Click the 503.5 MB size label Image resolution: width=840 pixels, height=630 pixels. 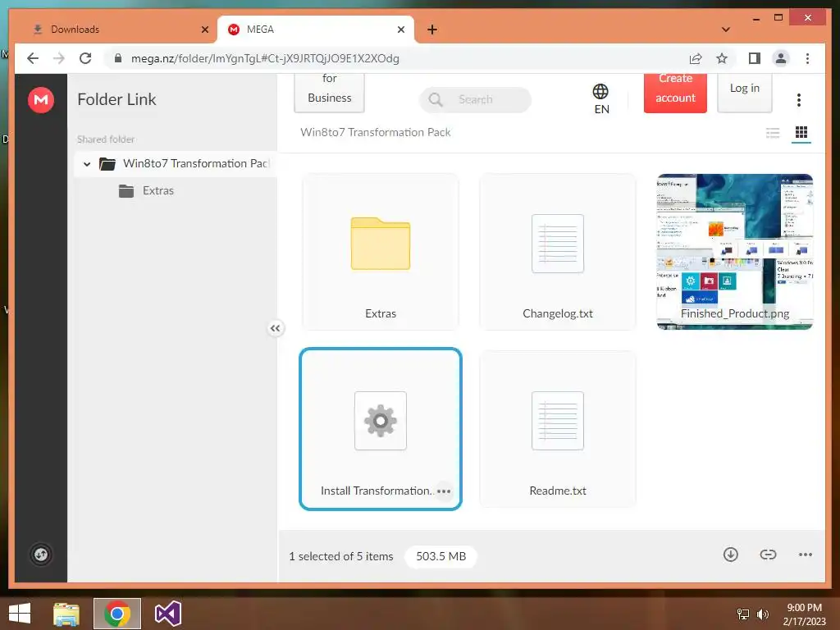click(x=441, y=556)
